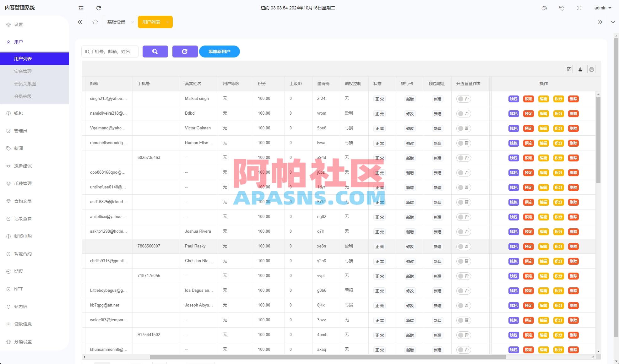Click the 添加新用户 button
Image resolution: width=619 pixels, height=364 pixels.
219,51
